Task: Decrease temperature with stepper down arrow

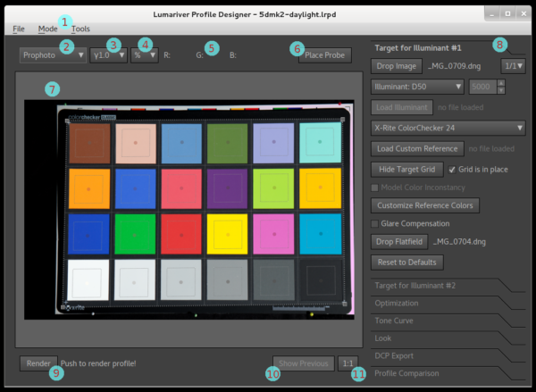Action: coord(501,90)
